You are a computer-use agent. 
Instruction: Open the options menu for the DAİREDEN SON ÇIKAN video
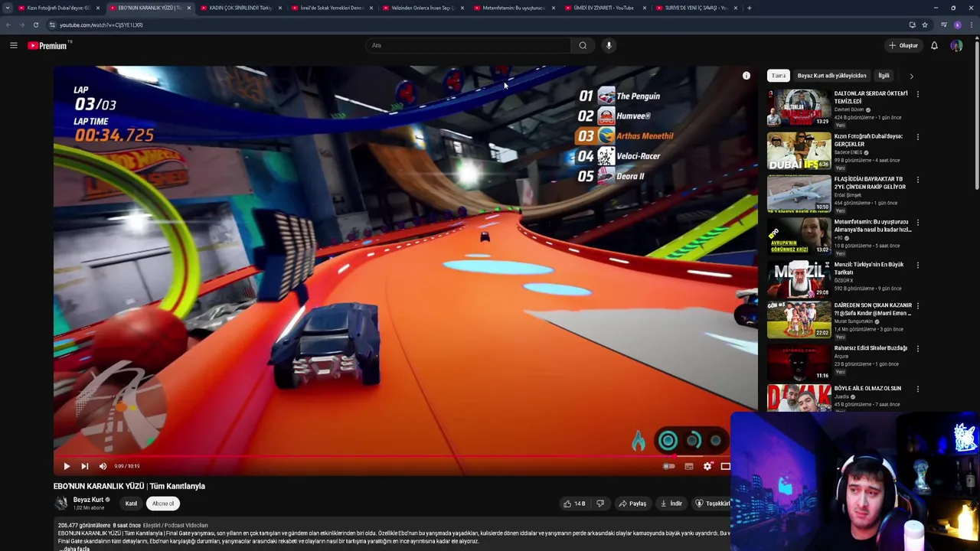pyautogui.click(x=918, y=306)
